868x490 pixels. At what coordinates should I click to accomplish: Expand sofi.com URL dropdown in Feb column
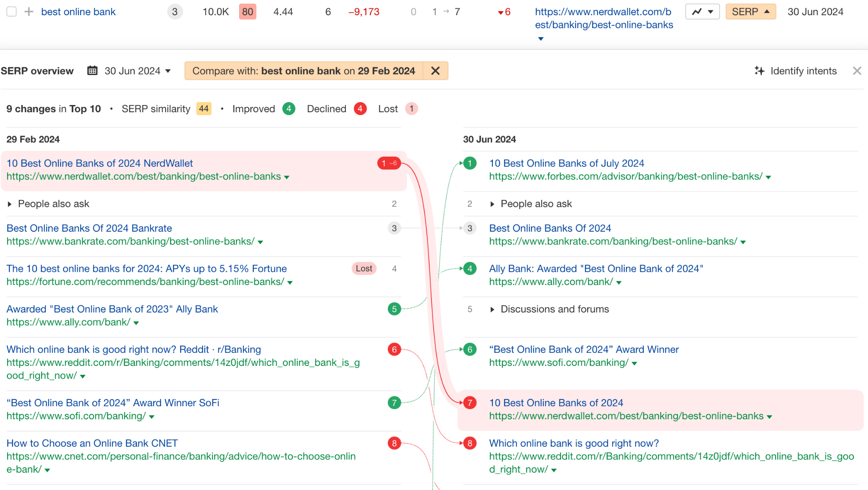pos(152,417)
